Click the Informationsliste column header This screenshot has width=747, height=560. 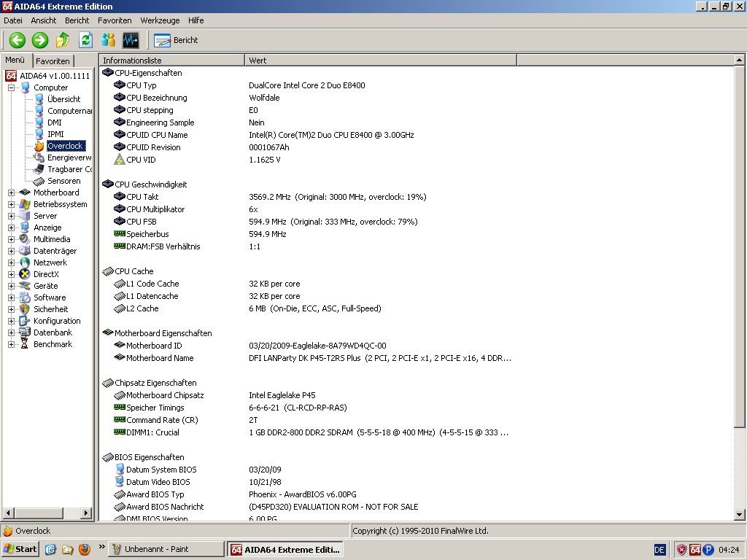coord(172,61)
